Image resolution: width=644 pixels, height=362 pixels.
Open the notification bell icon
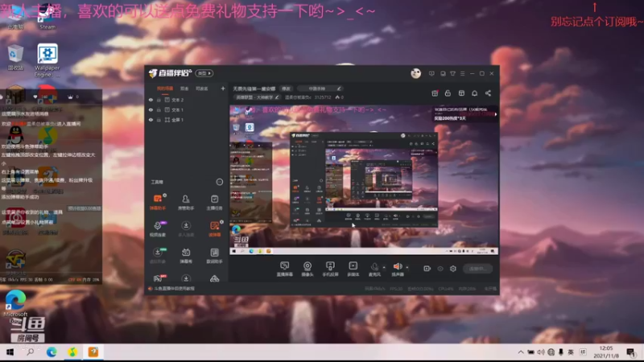point(474,93)
